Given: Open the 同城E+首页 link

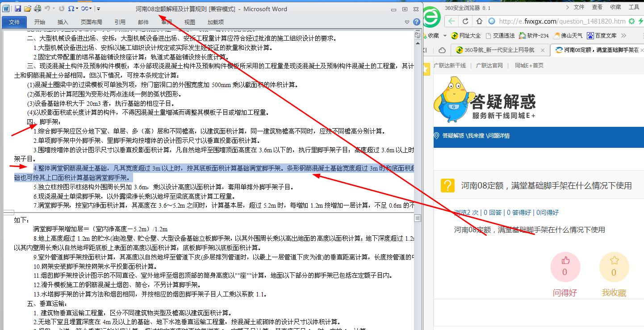Looking at the screenshot, I should [x=529, y=66].
